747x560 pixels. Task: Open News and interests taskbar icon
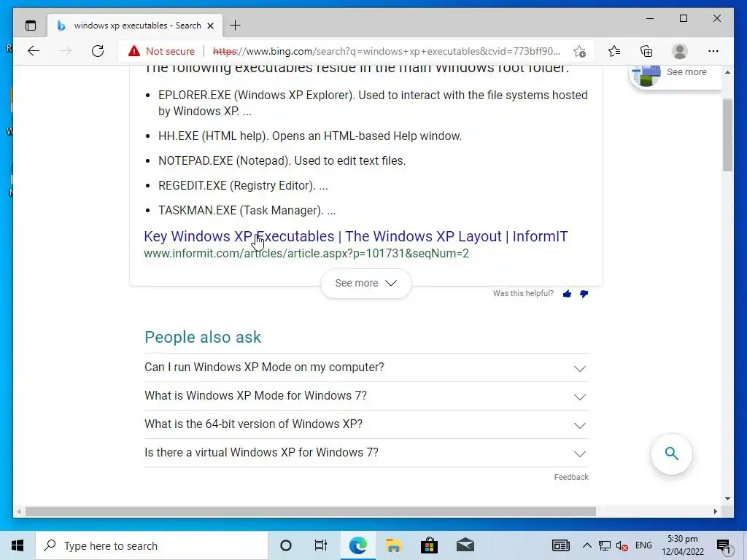point(561,545)
